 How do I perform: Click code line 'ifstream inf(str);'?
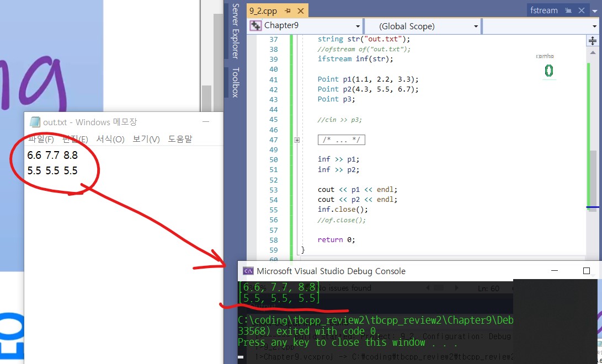(355, 59)
